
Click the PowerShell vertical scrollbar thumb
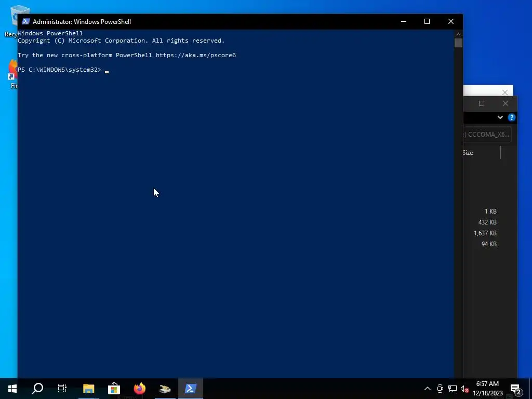pyautogui.click(x=458, y=43)
